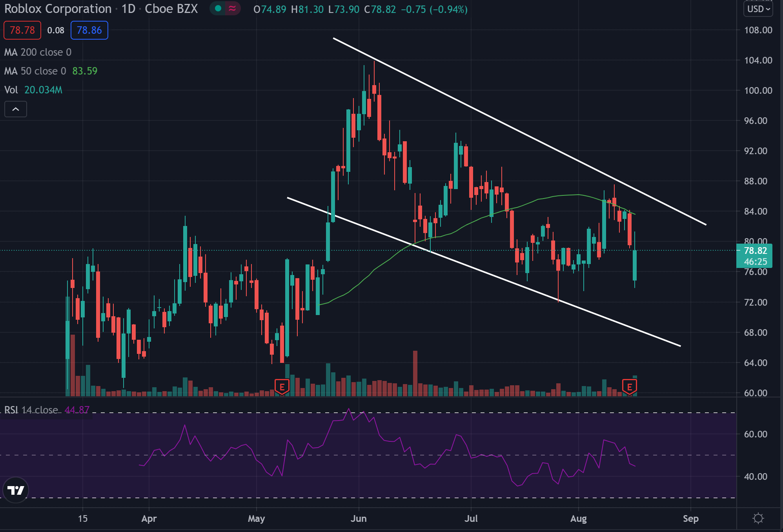Click the Cboe BZX exchange label

click(171, 9)
